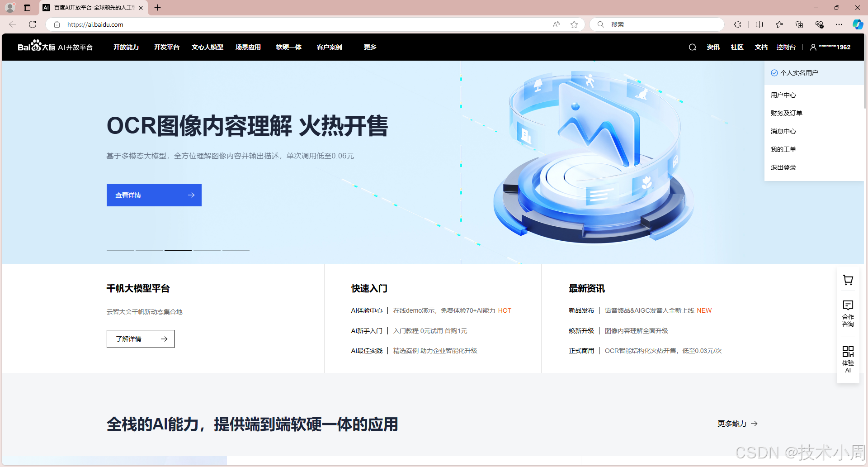Open the 文档 header link
The image size is (868, 467).
pos(761,47)
